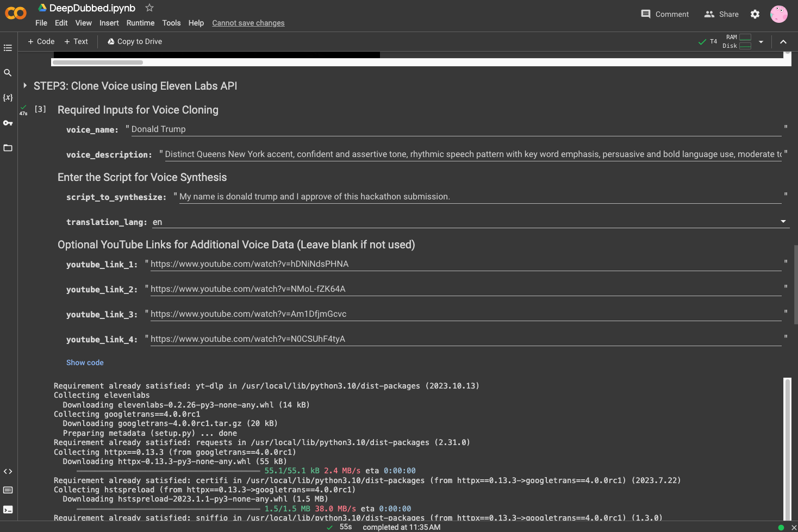Add a new Text cell

76,41
